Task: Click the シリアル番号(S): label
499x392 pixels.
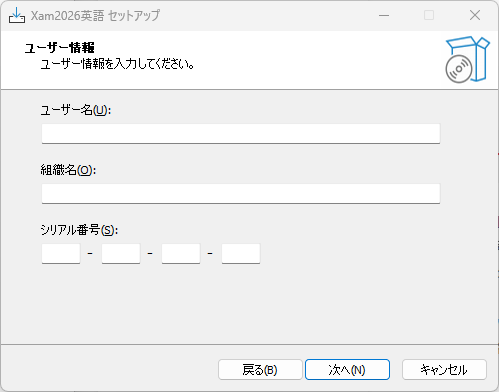Action: coord(79,230)
